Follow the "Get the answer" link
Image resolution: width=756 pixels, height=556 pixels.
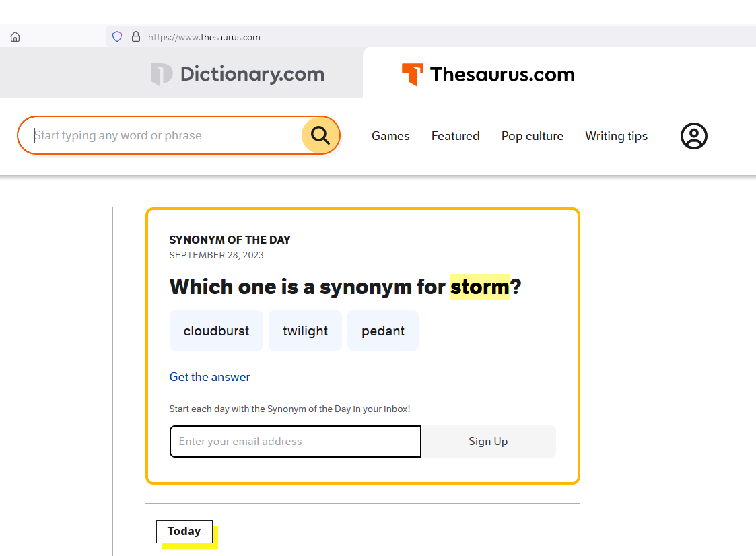pos(209,377)
